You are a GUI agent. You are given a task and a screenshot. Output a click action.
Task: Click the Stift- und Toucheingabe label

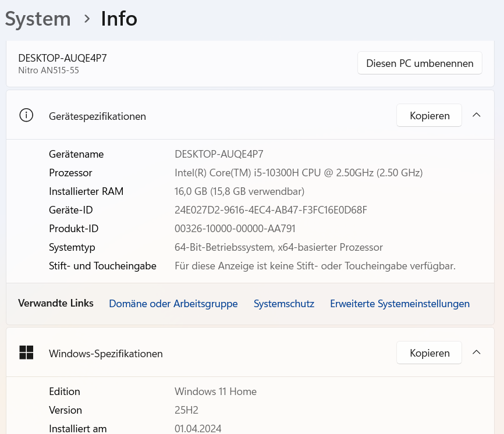click(102, 266)
